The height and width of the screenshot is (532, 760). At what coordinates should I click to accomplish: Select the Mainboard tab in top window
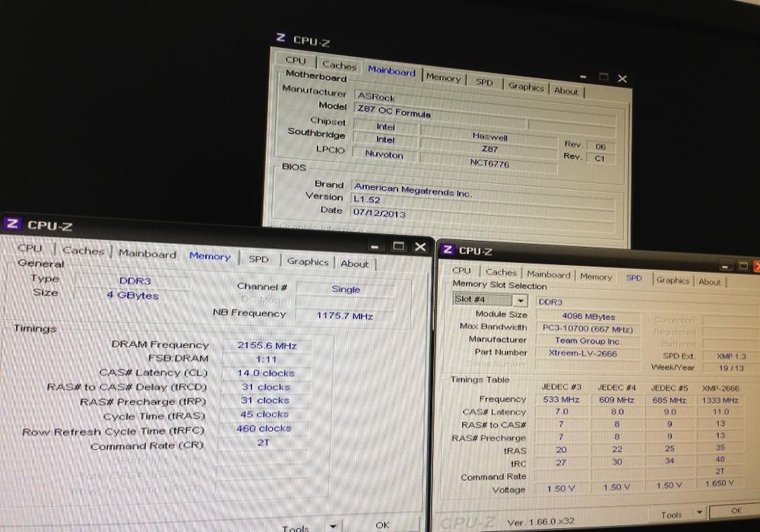391,71
